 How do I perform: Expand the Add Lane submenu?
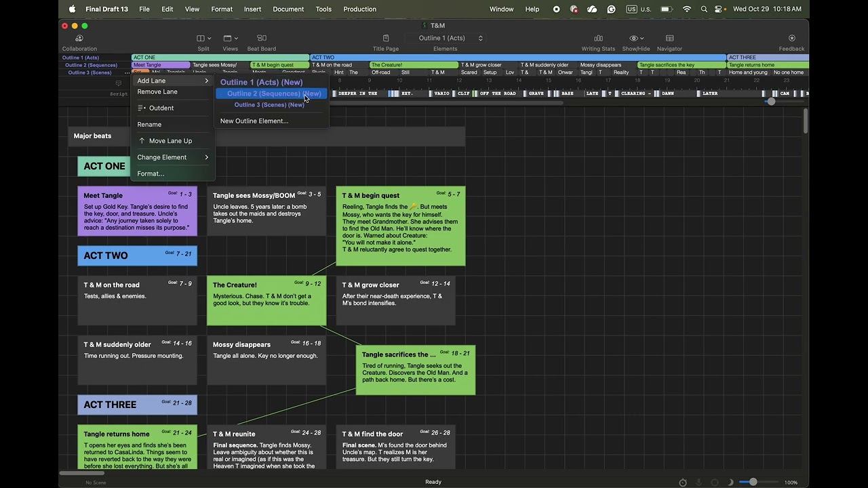pos(172,81)
